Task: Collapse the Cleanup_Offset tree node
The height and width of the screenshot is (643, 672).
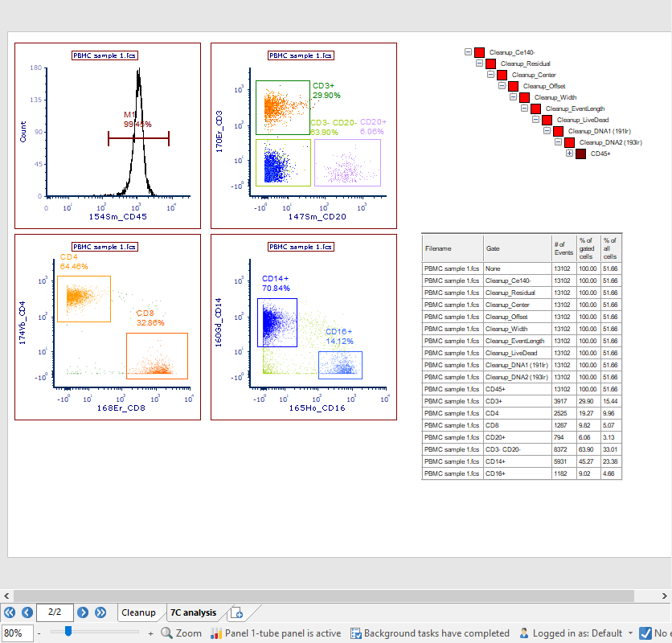Action: coord(502,86)
